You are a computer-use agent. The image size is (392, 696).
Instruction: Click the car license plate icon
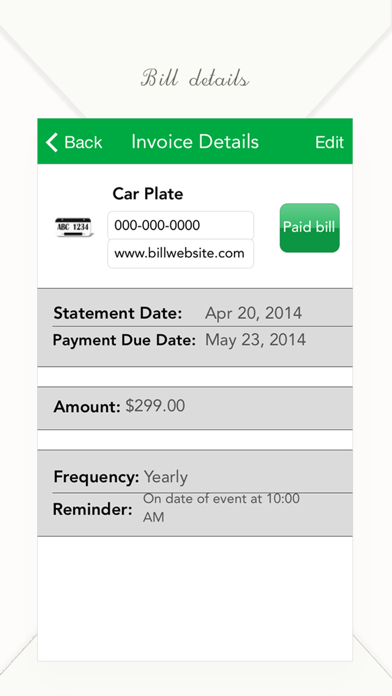pos(74,227)
